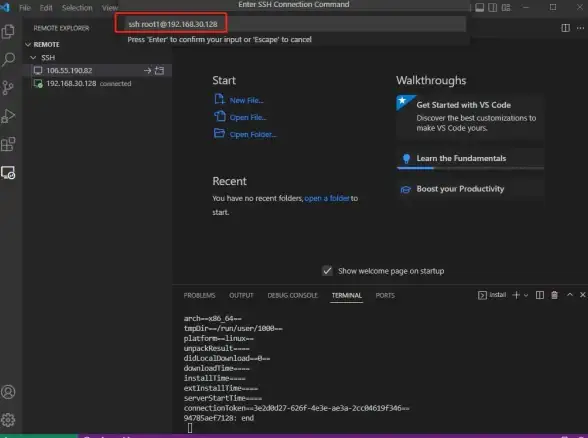Switch to the PORTS tab
The width and height of the screenshot is (588, 438).
click(385, 296)
